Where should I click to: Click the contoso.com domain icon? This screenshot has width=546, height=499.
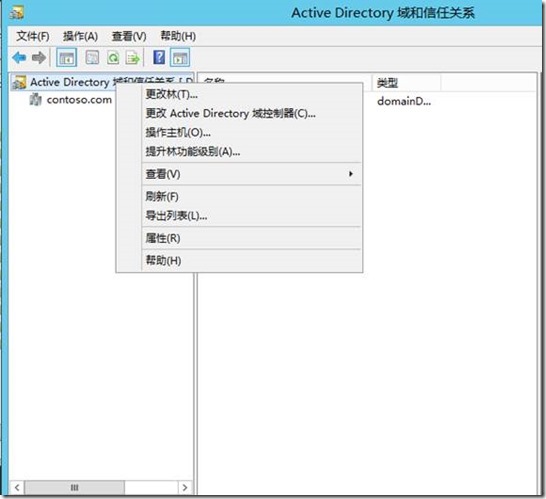tap(35, 100)
